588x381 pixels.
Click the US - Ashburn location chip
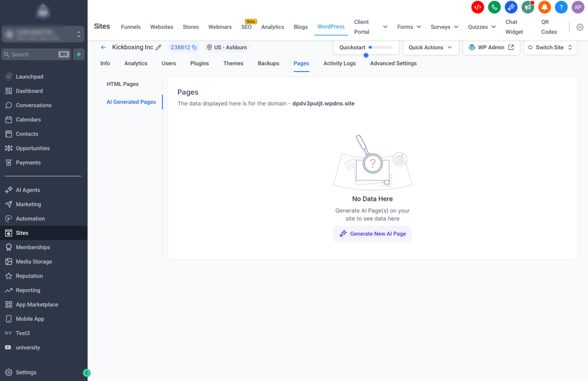point(227,47)
